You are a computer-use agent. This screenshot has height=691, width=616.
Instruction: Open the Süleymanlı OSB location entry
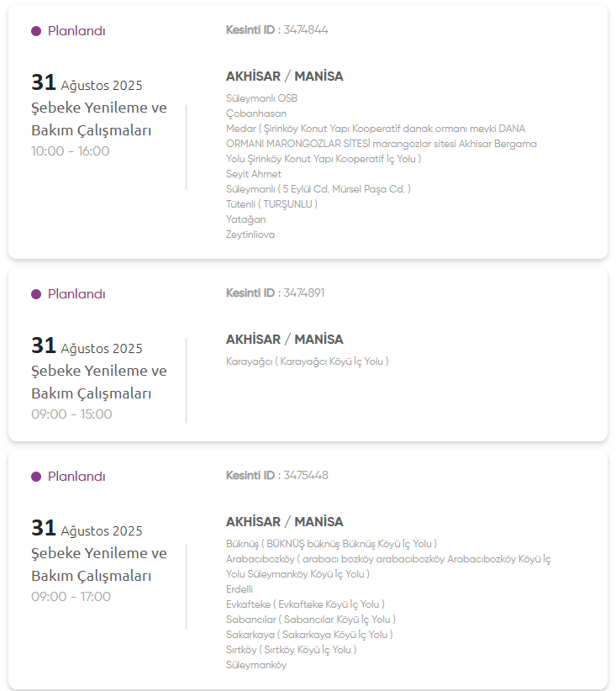[261, 98]
